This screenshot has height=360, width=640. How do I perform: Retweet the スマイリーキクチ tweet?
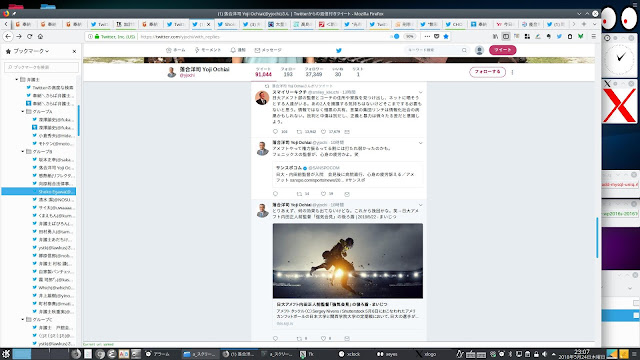coord(299,131)
